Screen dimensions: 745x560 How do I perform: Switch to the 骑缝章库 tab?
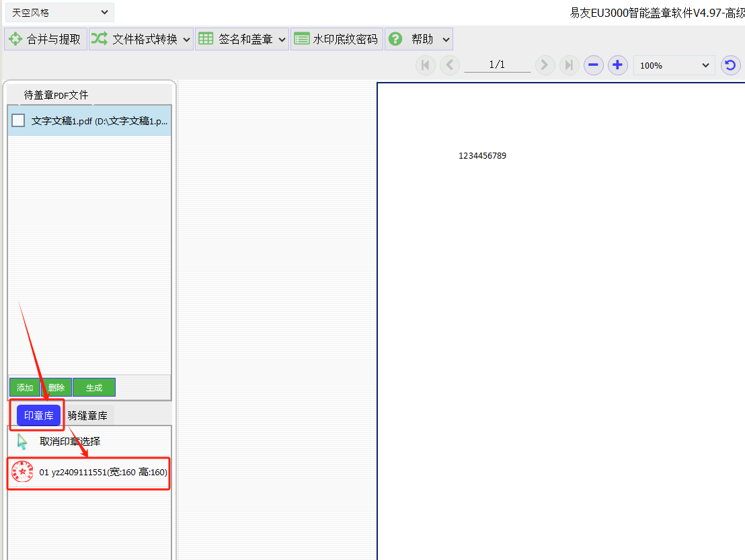(x=88, y=415)
